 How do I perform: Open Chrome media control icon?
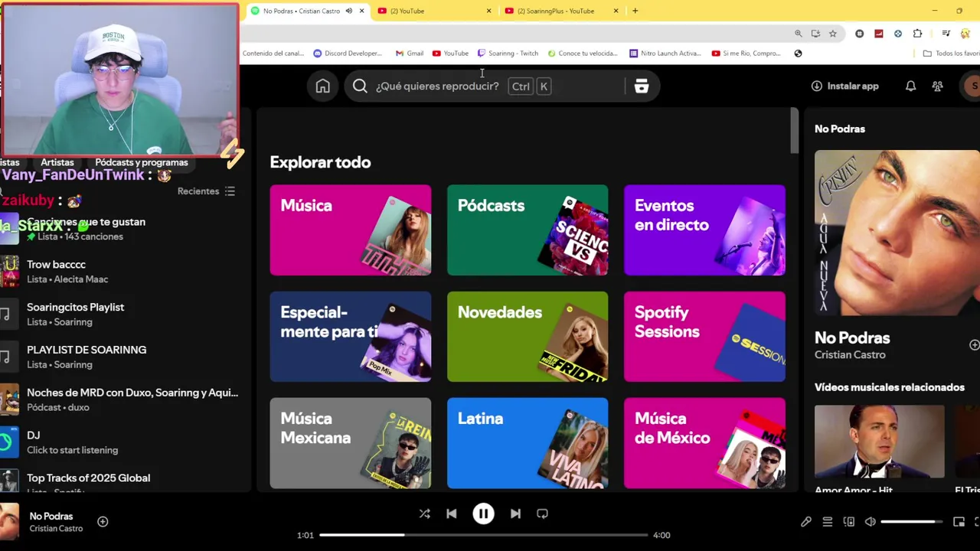pos(946,34)
